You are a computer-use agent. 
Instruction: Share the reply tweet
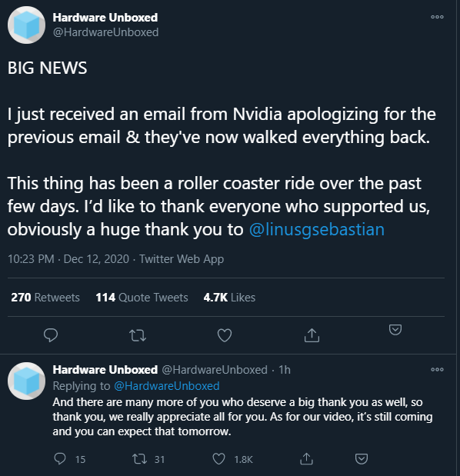click(x=306, y=458)
